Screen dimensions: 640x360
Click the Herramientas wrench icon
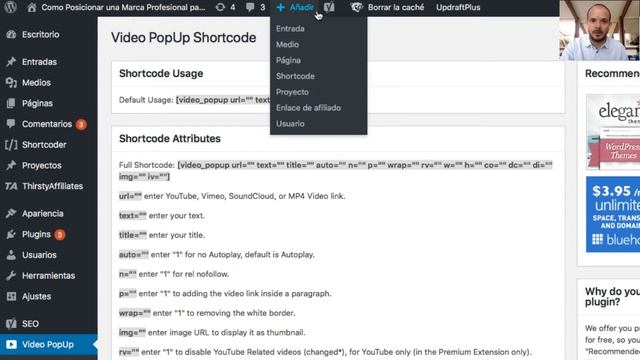[11, 276]
